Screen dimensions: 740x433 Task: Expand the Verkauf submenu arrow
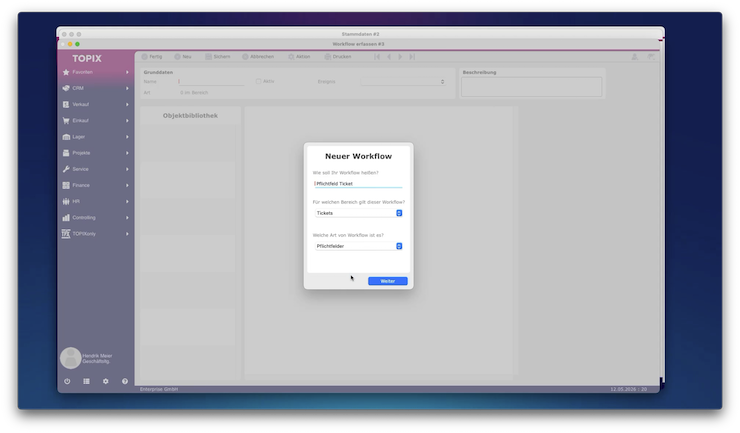127,104
